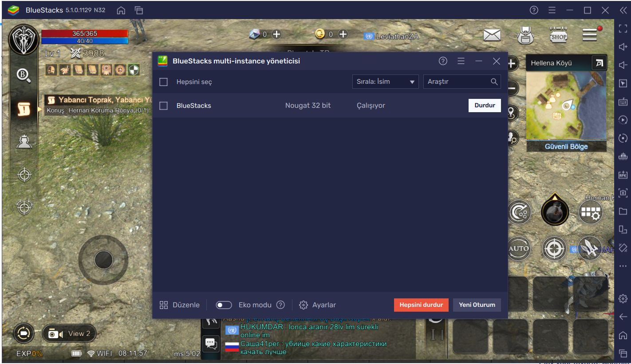The width and height of the screenshot is (631, 364).
Task: Click the View 2 camera button
Action: [x=70, y=334]
